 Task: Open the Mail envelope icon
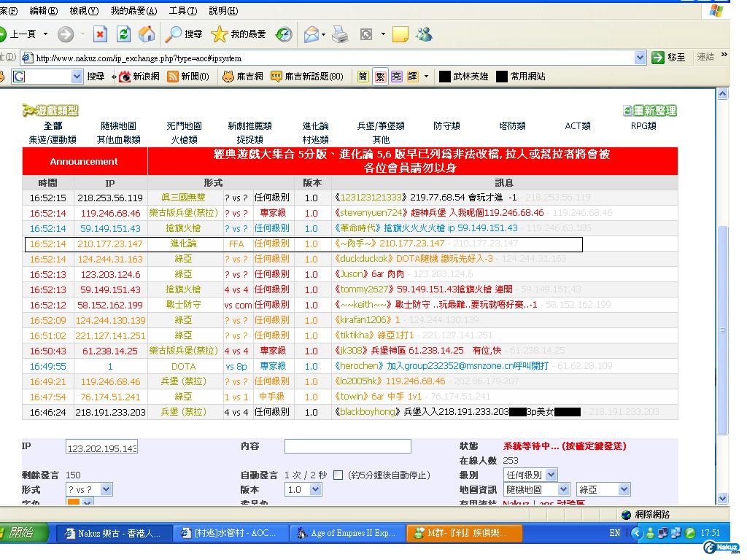pyautogui.click(x=311, y=34)
